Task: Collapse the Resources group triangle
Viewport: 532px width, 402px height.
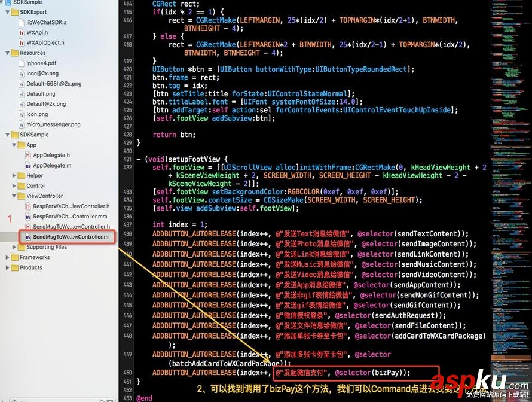Action: tap(7, 53)
